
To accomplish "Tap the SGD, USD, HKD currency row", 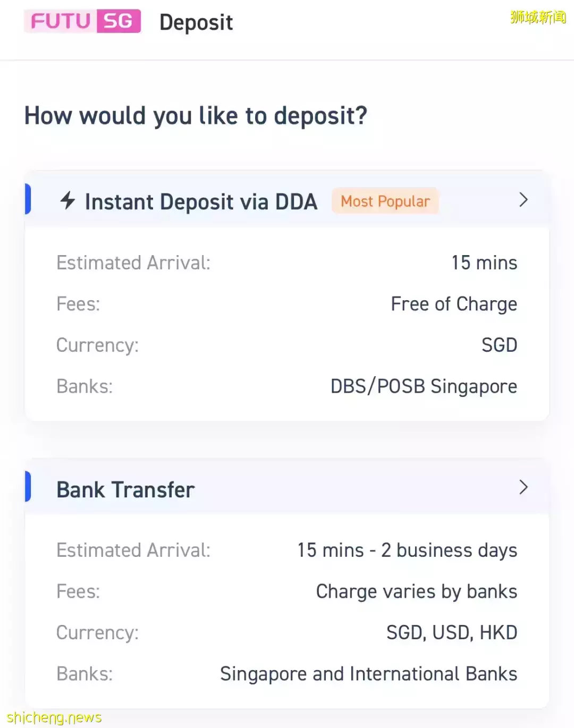I will [451, 632].
